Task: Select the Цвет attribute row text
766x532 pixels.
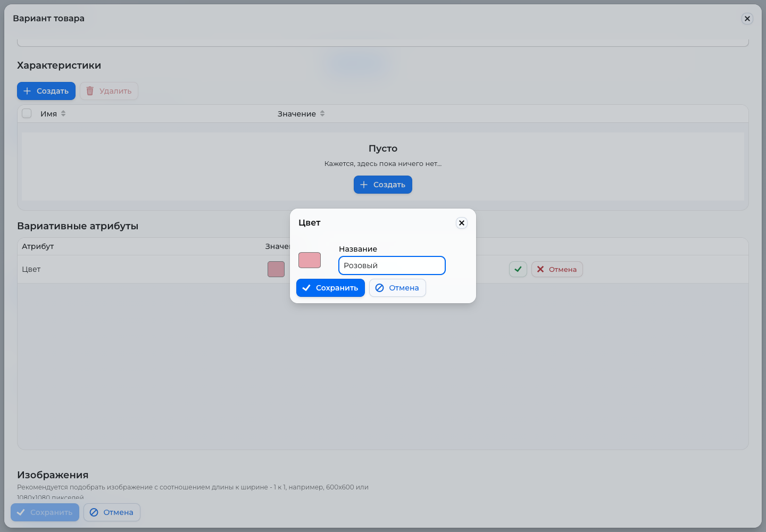Action: (x=31, y=269)
